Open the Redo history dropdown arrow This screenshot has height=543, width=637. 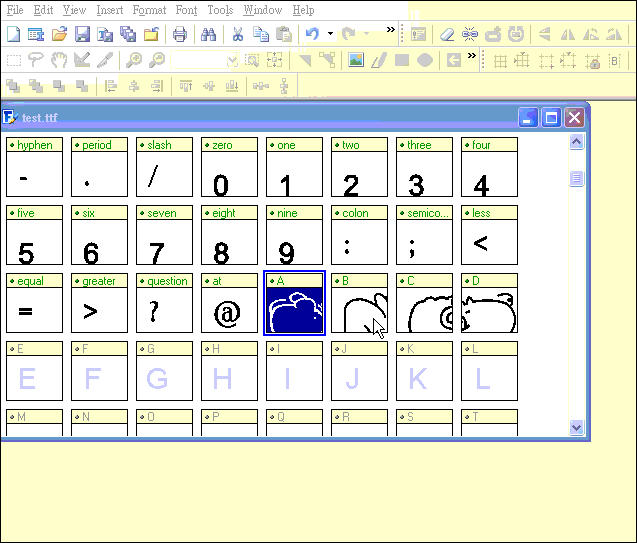[366, 34]
